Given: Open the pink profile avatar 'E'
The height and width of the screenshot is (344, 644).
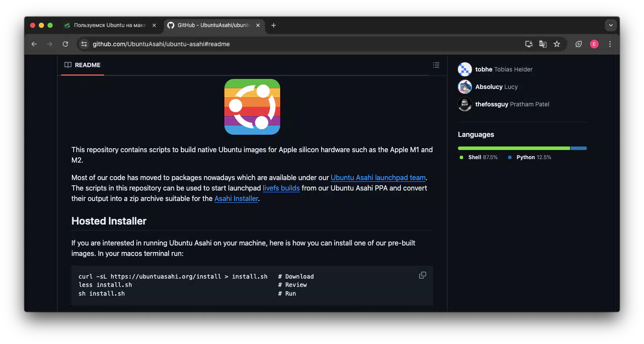Looking at the screenshot, I should [594, 44].
